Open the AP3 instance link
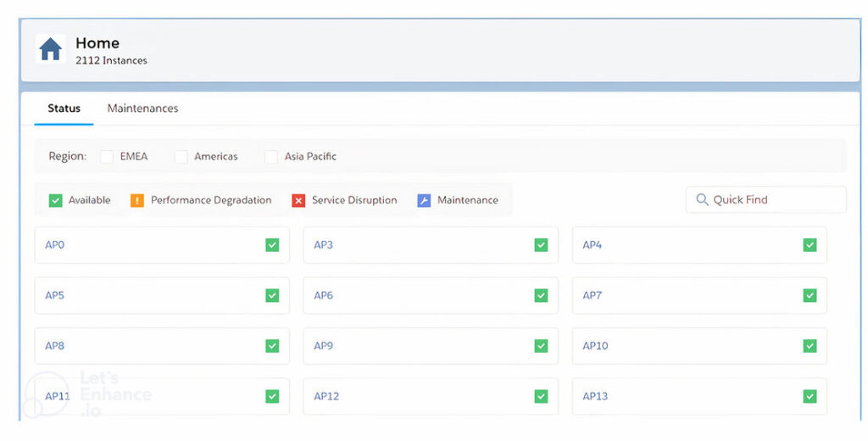The image size is (868, 441). [x=323, y=245]
